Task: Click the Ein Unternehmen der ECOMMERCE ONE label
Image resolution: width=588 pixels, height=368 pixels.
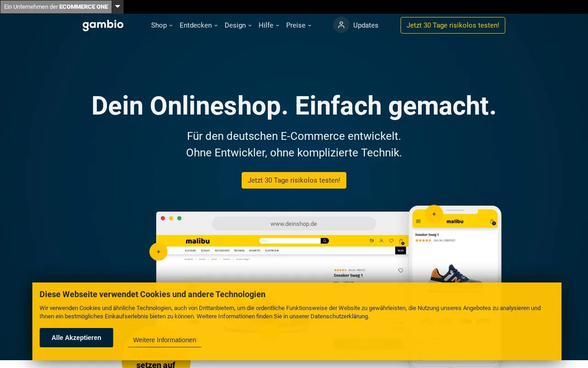Action: click(56, 7)
